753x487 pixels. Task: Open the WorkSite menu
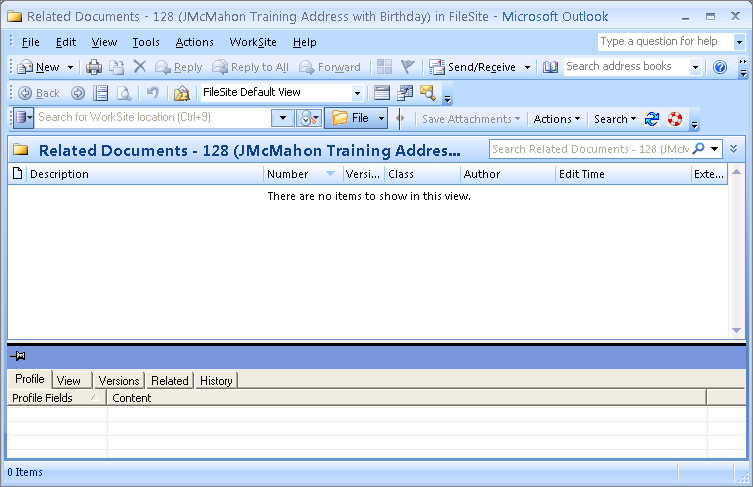click(x=253, y=42)
